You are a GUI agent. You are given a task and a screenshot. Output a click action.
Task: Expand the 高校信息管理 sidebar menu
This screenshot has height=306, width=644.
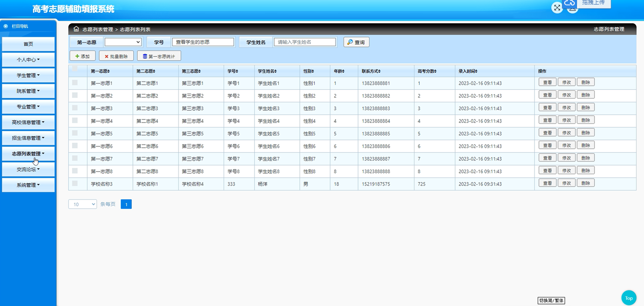(x=28, y=122)
